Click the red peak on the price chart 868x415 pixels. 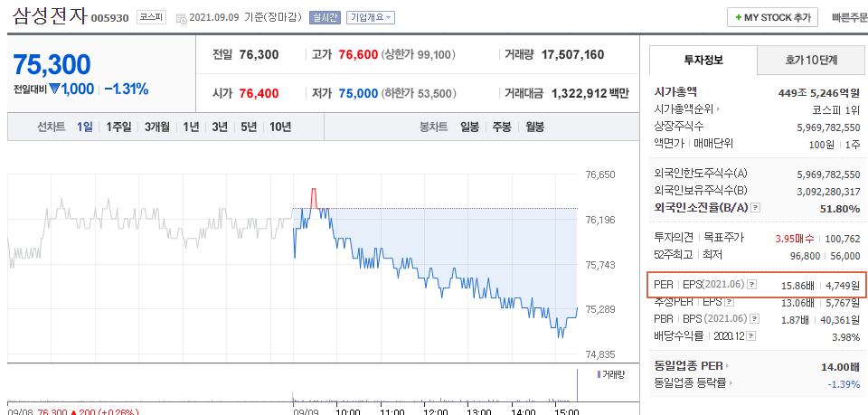(314, 197)
